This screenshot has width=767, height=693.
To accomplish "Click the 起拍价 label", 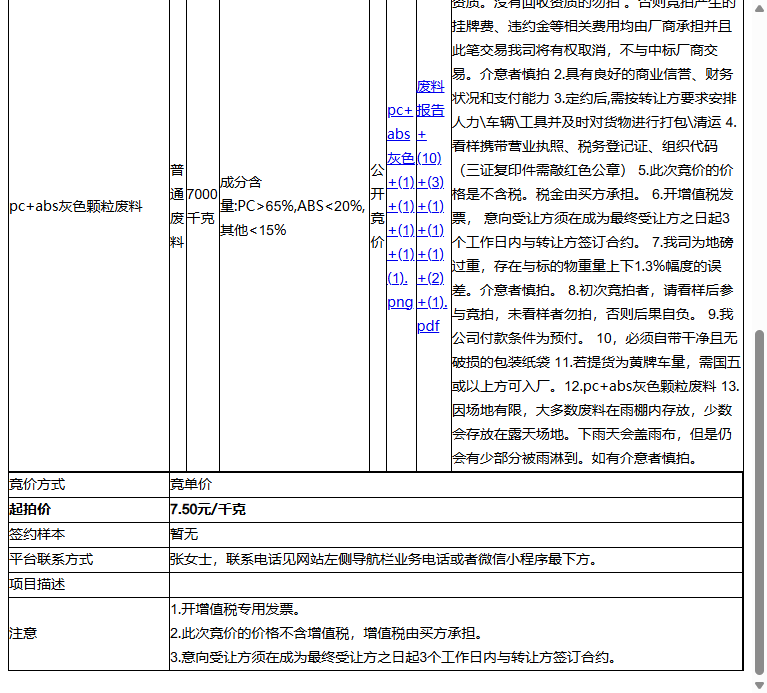I will [x=30, y=509].
